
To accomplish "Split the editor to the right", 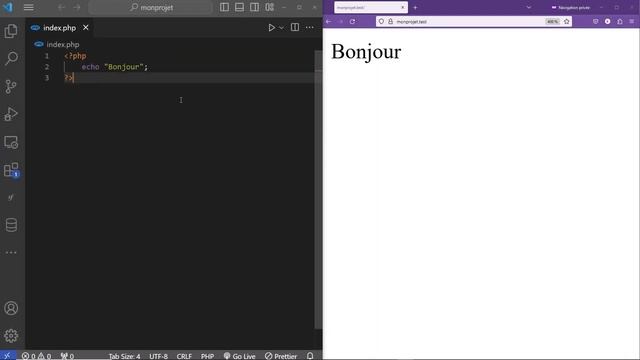I will click(295, 27).
